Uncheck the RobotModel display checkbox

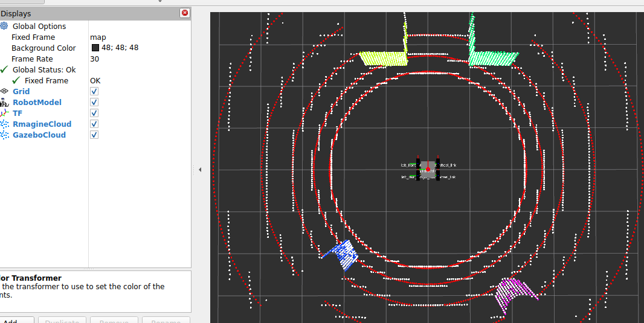point(94,102)
